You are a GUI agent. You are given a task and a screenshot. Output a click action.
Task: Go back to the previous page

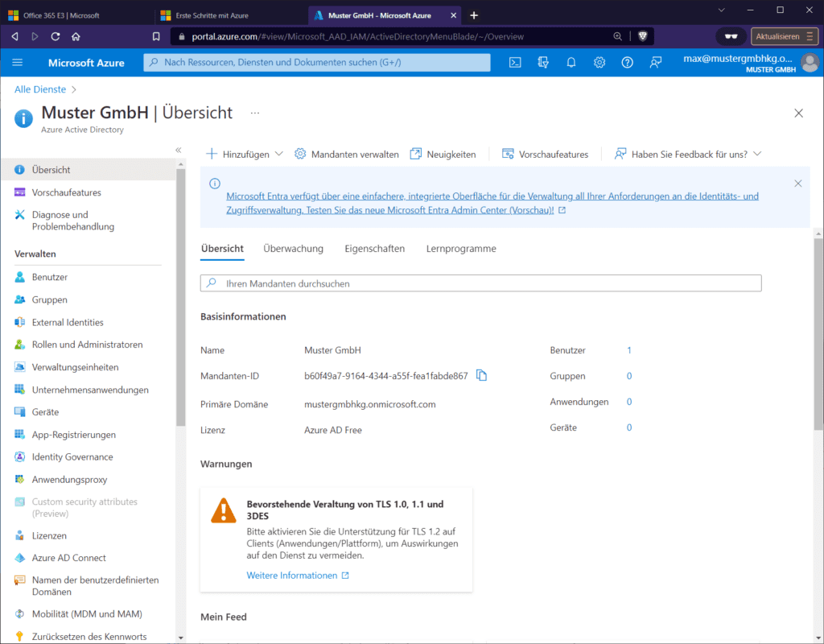[x=14, y=36]
